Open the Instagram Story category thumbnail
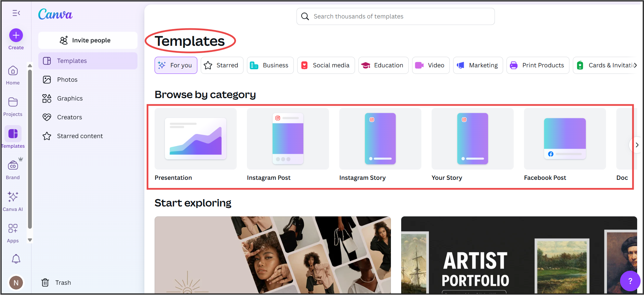 pyautogui.click(x=380, y=139)
